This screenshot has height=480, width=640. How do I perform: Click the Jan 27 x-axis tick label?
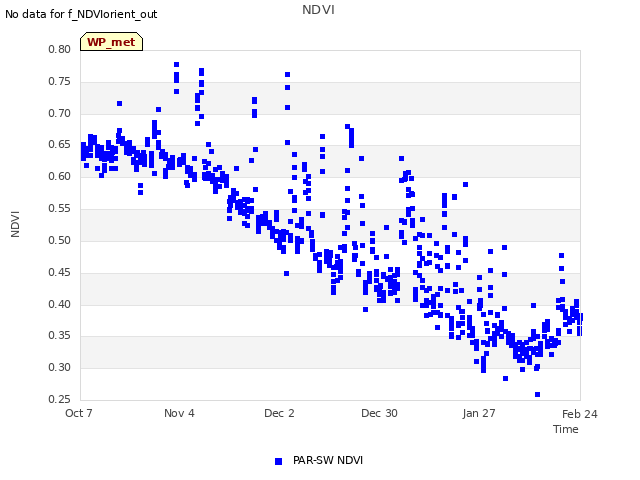[479, 413]
